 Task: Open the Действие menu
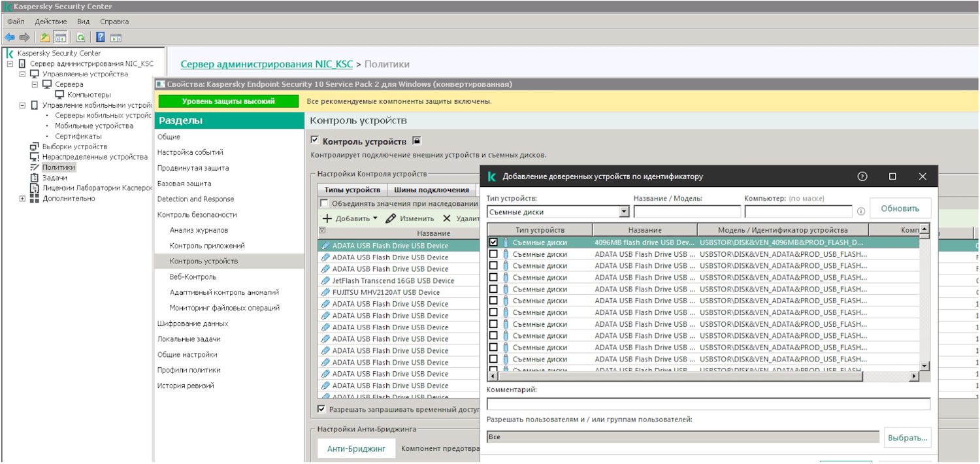(x=50, y=22)
